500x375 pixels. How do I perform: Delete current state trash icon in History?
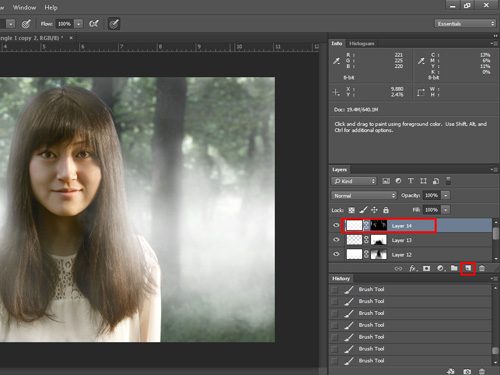pyautogui.click(x=482, y=371)
